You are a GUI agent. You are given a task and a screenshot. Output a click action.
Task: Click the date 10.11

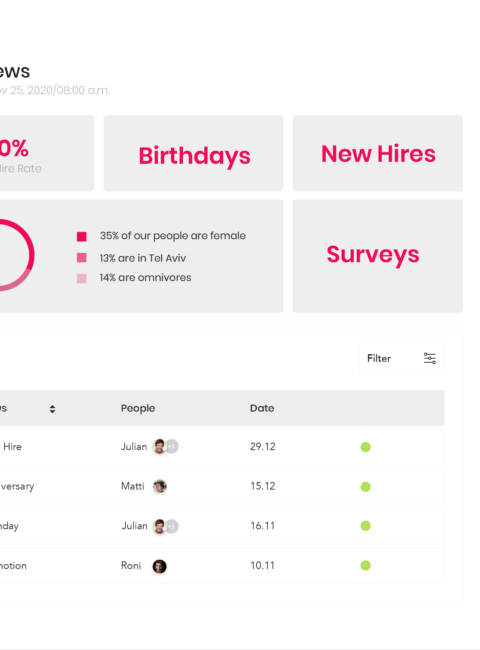(x=263, y=565)
